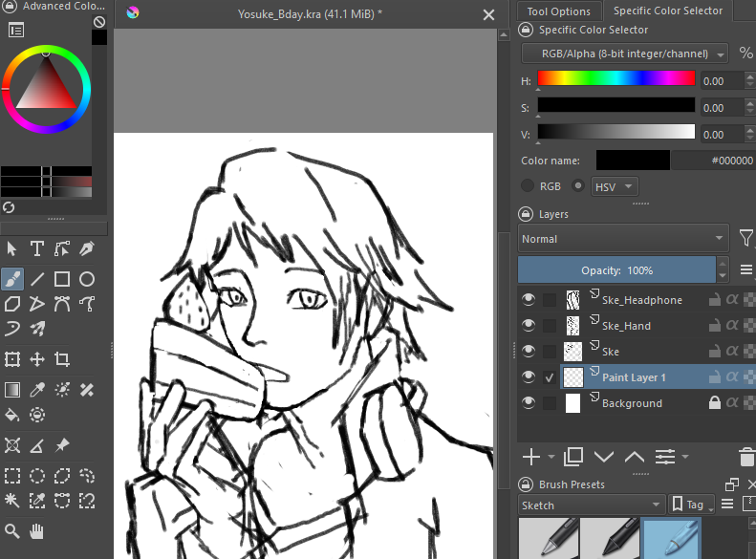Screen dimensions: 756x559
Task: Switch to the Specific Color Selector tab
Action: [x=668, y=11]
